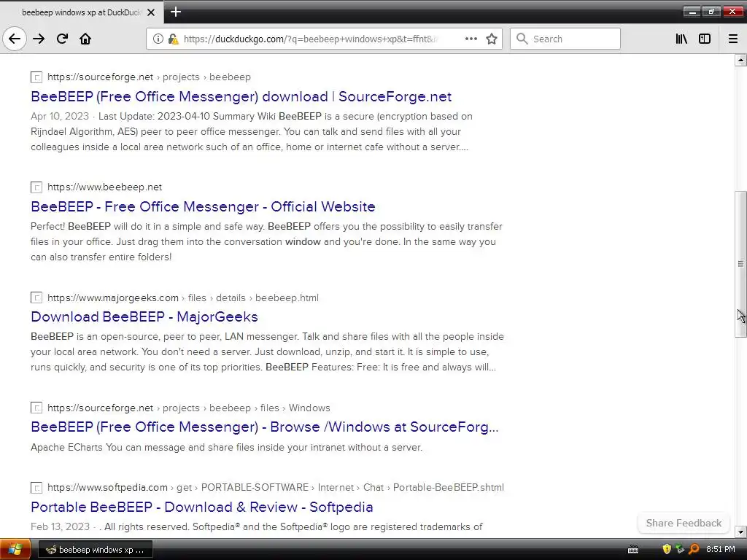747x560 pixels.
Task: Click the Share Feedback button
Action: [684, 523]
